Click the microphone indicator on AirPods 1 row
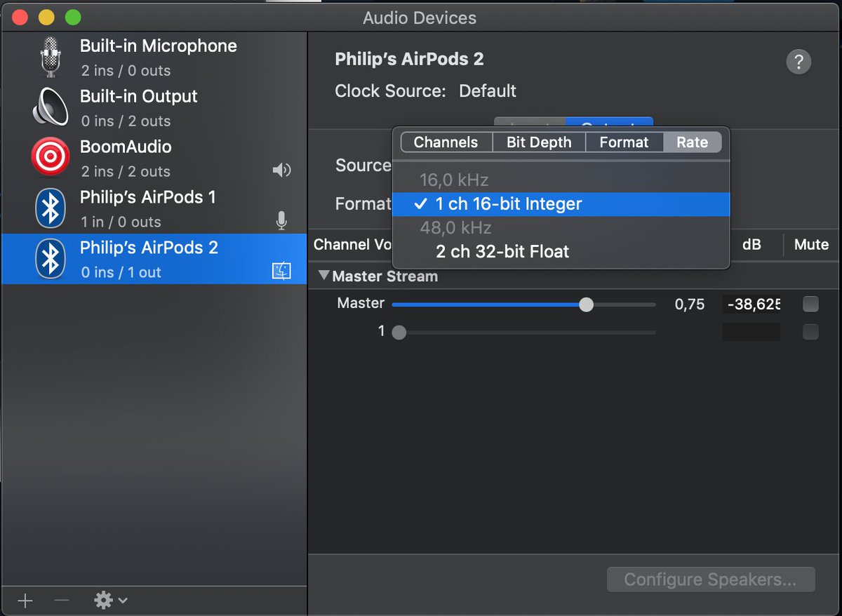 pos(281,221)
